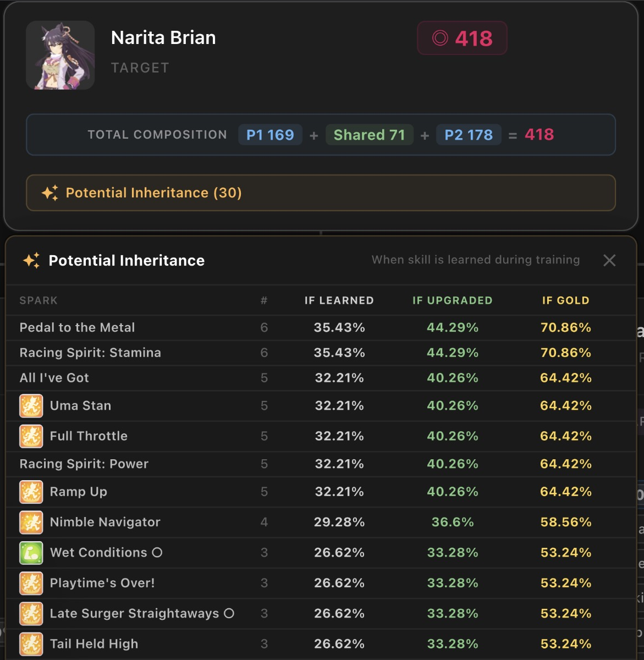This screenshot has height=660, width=644.
Task: Select the Shared 71 composition chip
Action: [370, 135]
